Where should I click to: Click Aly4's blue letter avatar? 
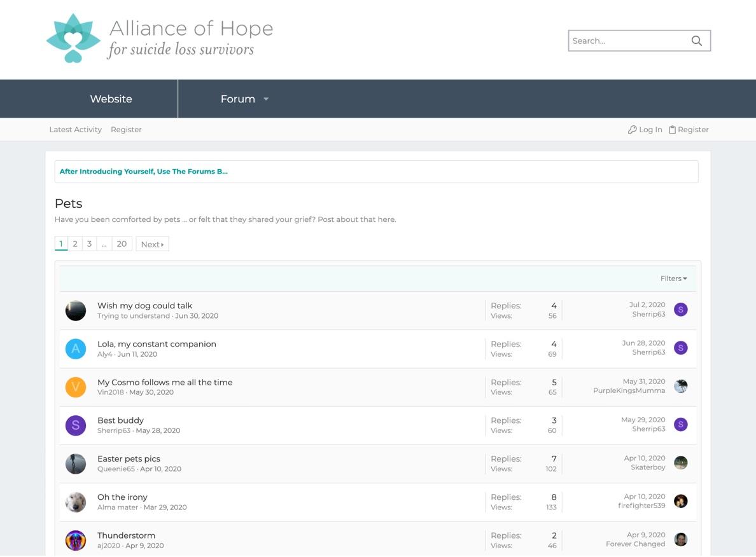coord(75,348)
